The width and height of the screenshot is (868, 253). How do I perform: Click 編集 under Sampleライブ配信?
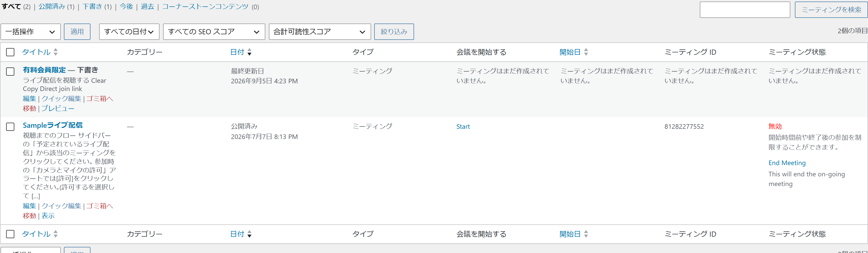point(29,206)
